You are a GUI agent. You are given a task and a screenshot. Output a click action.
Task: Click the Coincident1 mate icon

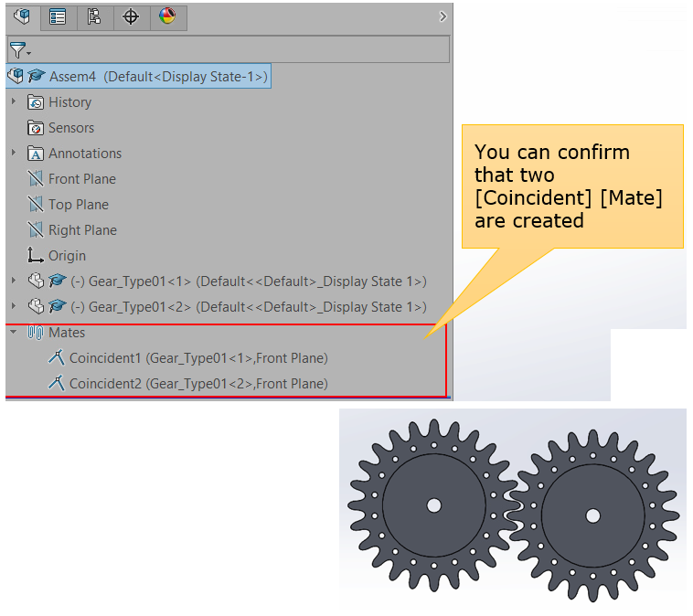56,357
